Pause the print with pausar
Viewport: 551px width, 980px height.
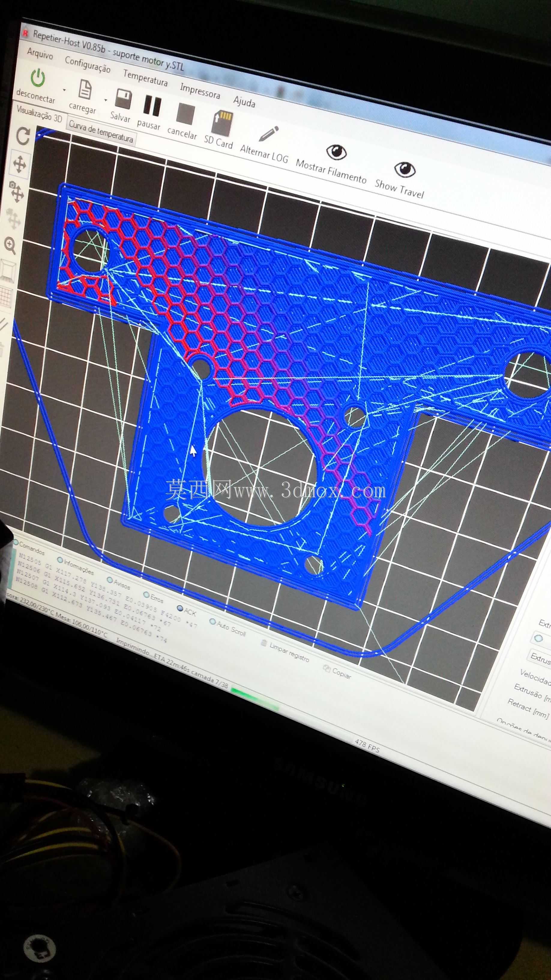pyautogui.click(x=152, y=106)
